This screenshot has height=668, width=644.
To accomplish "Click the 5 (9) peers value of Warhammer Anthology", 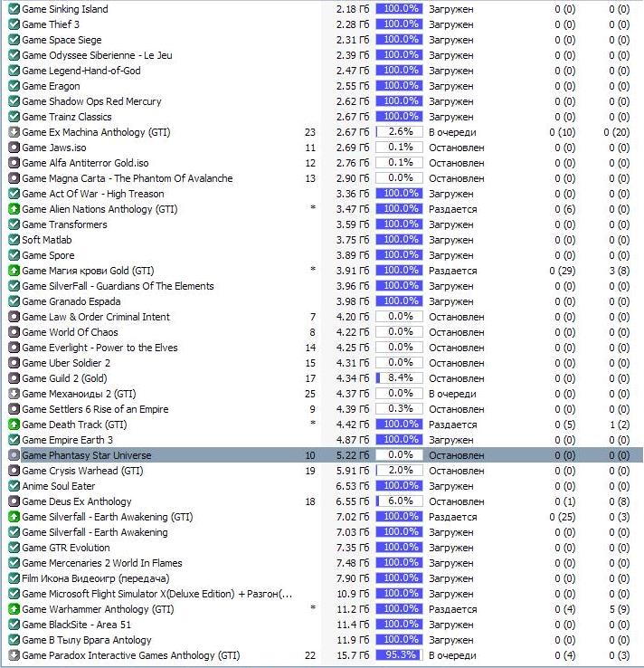I will pyautogui.click(x=620, y=609).
